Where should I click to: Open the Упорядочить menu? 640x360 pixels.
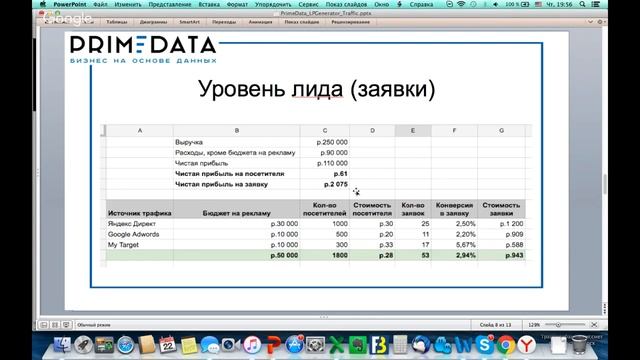tap(273, 4)
